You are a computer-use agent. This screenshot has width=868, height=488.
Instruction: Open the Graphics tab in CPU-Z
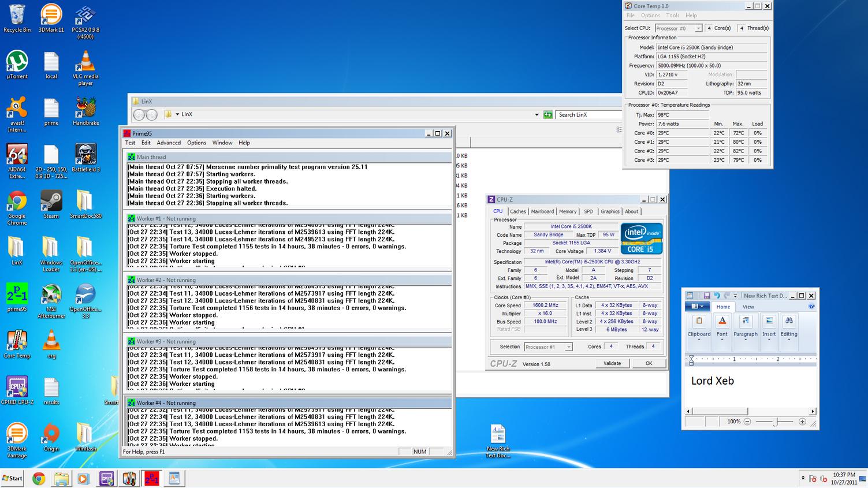(x=610, y=211)
